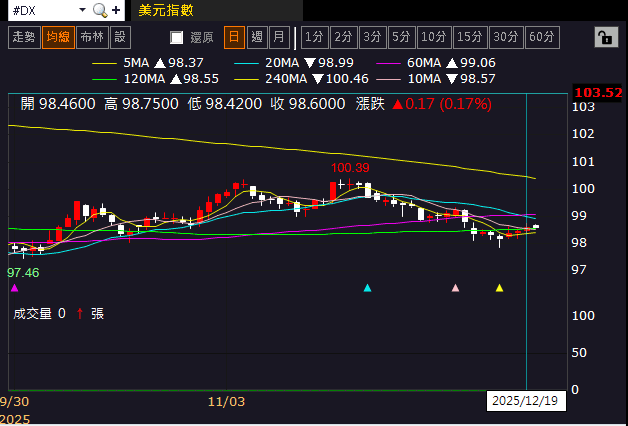This screenshot has height=426, width=628.
Task: Switch to the 5分 interval
Action: (x=401, y=37)
